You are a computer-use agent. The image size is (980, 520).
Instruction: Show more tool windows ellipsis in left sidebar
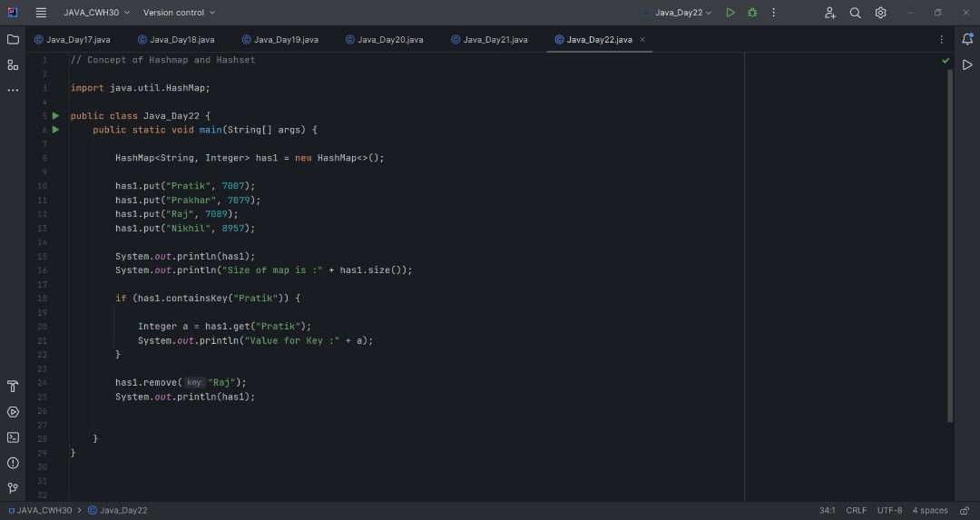click(x=13, y=91)
